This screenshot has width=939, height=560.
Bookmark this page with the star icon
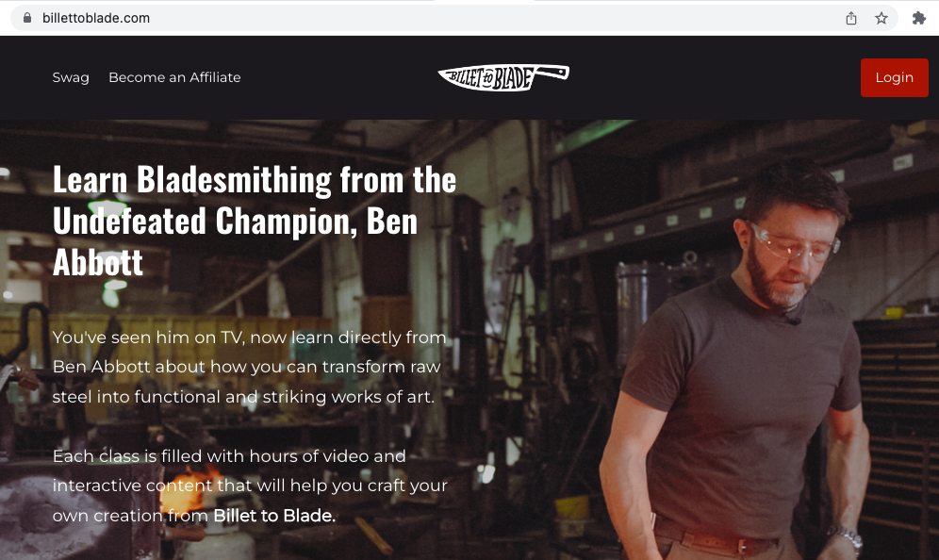pos(881,19)
